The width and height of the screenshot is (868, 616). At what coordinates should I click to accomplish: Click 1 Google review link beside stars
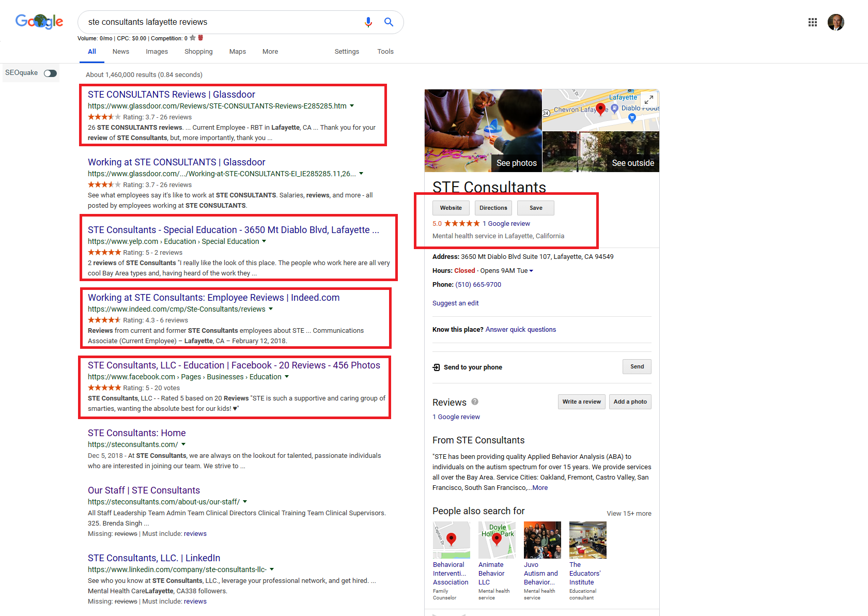pos(506,224)
